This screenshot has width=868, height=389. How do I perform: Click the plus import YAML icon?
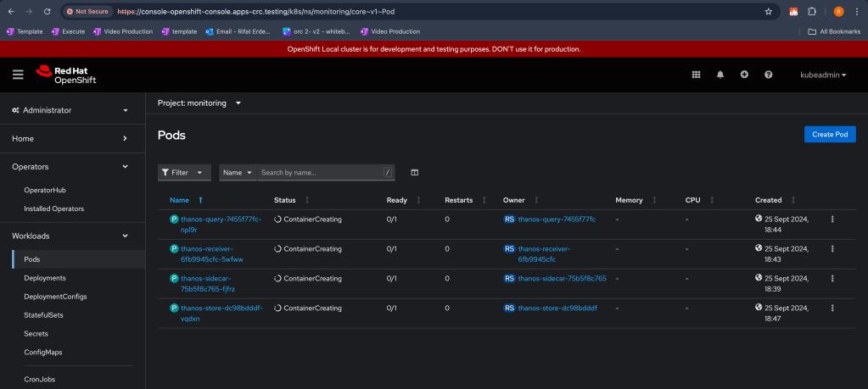(x=745, y=75)
